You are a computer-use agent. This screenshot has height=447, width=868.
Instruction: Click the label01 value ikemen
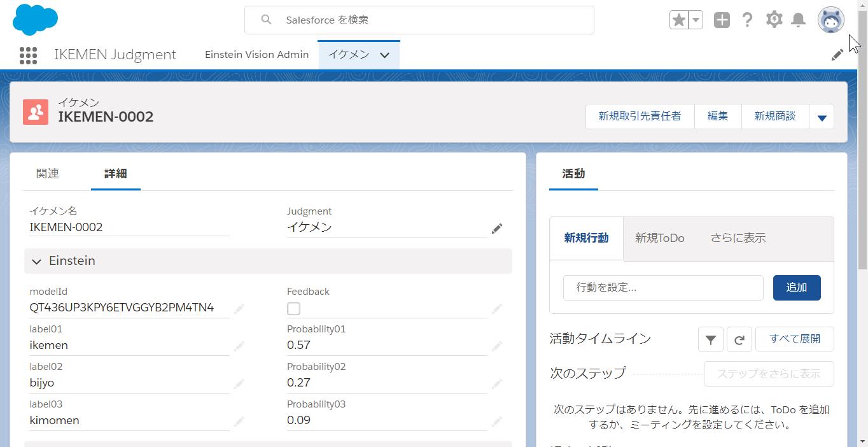pos(48,345)
